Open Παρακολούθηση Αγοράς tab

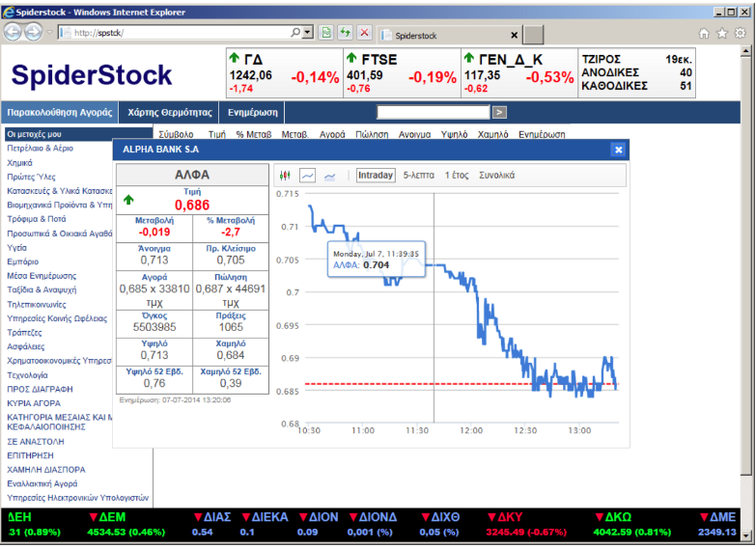point(59,112)
